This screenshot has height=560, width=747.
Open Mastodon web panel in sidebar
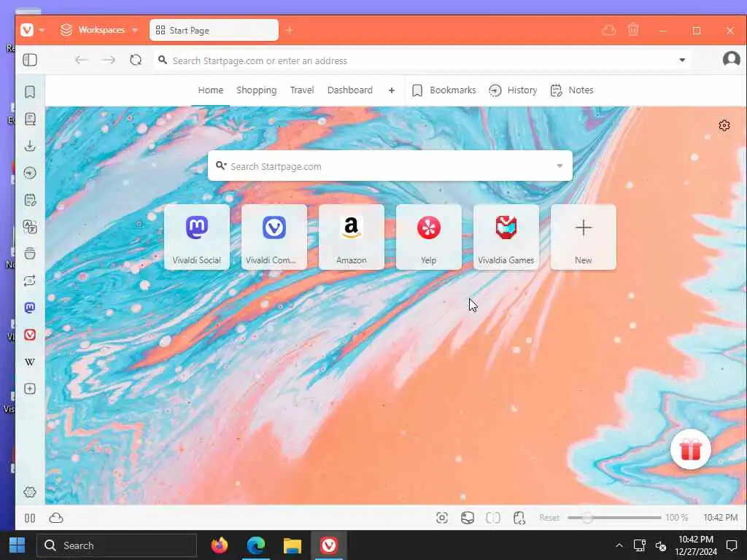[x=30, y=308]
